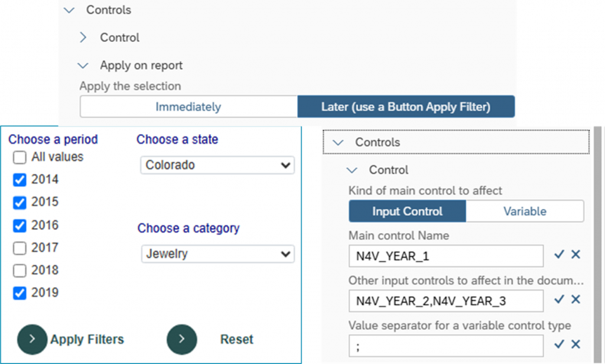The image size is (605, 364).
Task: Switch main control kind to Variable
Action: 525,212
